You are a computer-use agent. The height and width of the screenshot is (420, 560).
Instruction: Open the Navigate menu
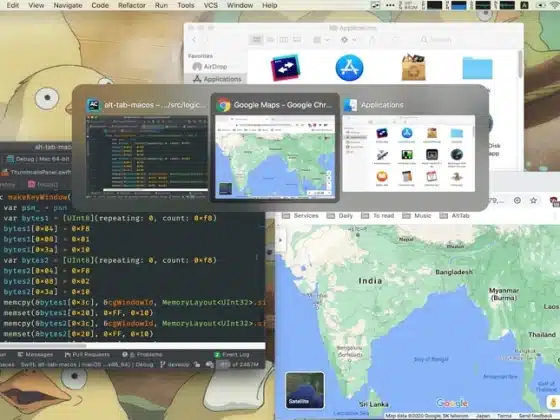pos(68,5)
